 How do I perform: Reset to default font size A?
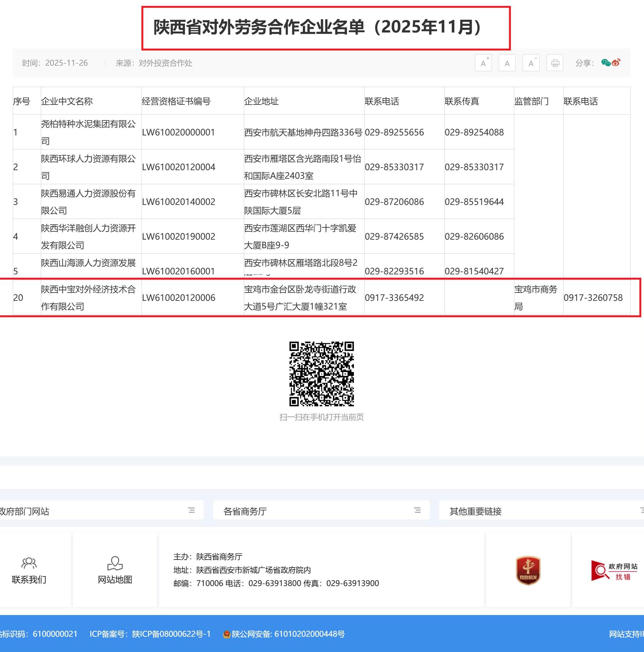(507, 63)
